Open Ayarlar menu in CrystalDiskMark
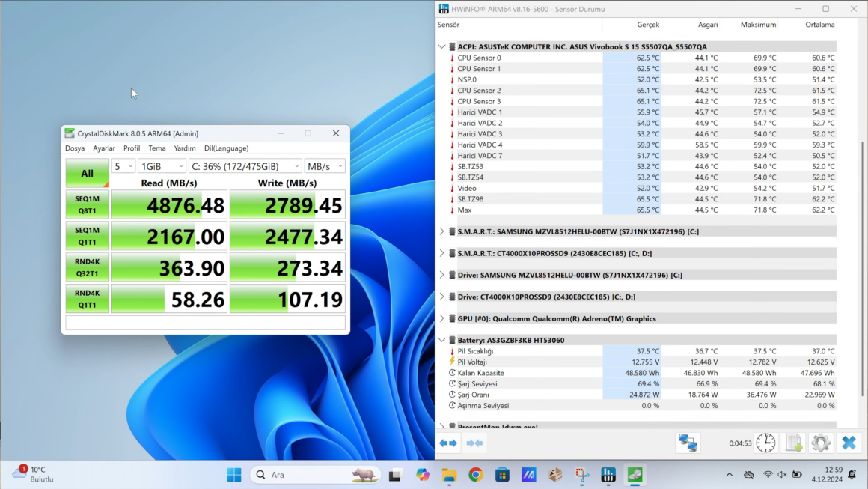Viewport: 868px width, 489px height. coord(104,148)
